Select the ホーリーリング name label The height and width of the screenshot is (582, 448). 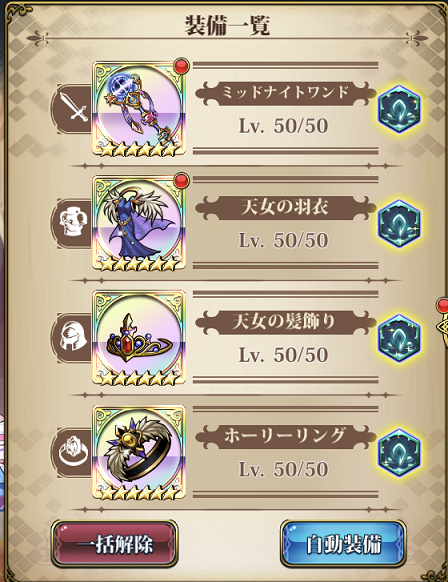coord(285,435)
